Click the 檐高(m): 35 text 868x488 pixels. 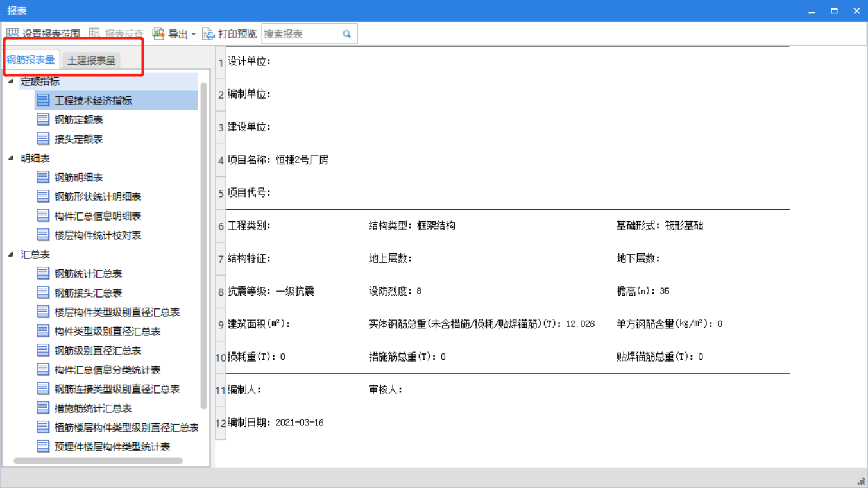[643, 291]
